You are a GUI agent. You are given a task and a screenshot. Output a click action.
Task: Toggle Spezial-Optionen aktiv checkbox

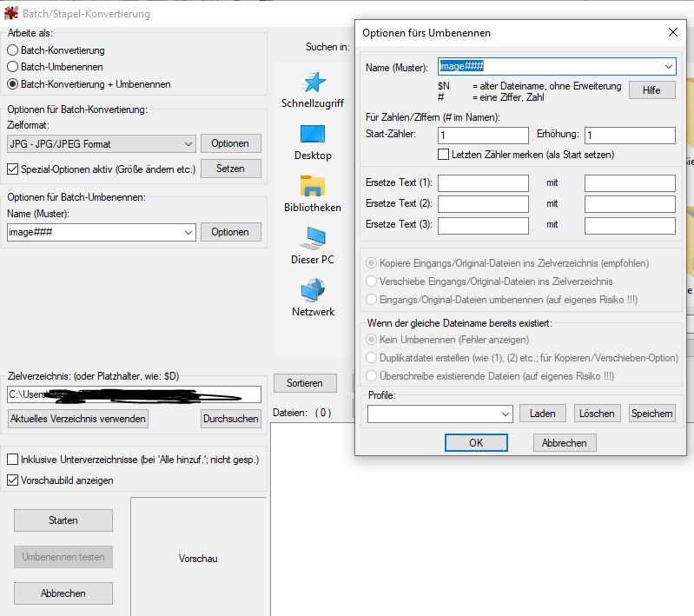[12, 169]
